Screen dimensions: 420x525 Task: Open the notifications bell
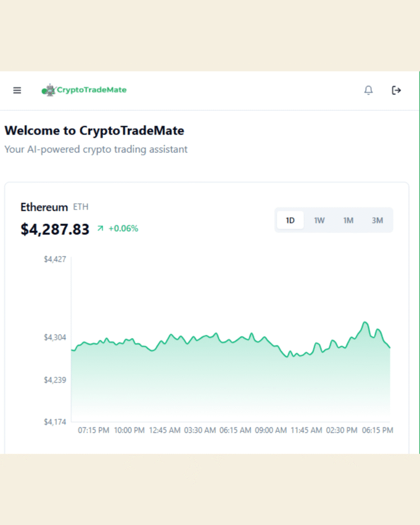click(x=368, y=90)
